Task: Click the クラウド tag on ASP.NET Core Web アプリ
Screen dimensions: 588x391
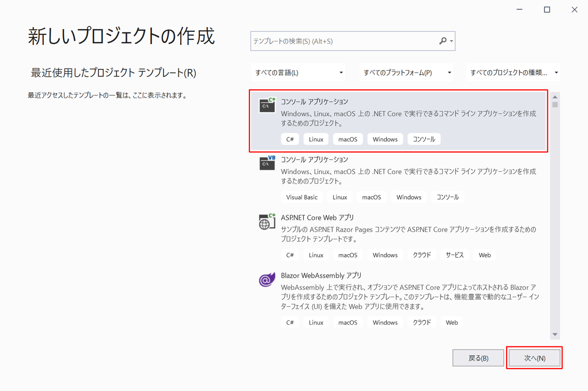Action: point(421,255)
